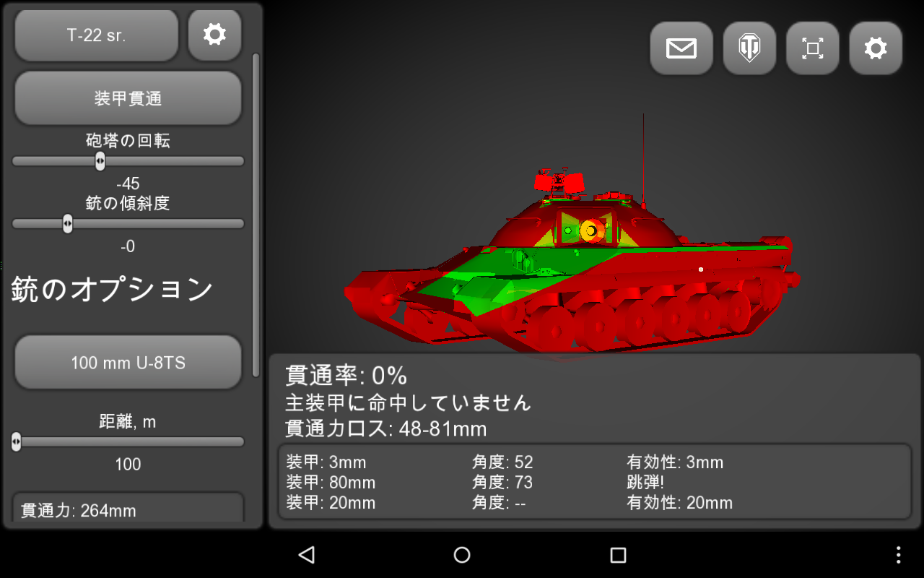Click 貫通率: 0% text
The image size is (924, 578).
pos(346,376)
